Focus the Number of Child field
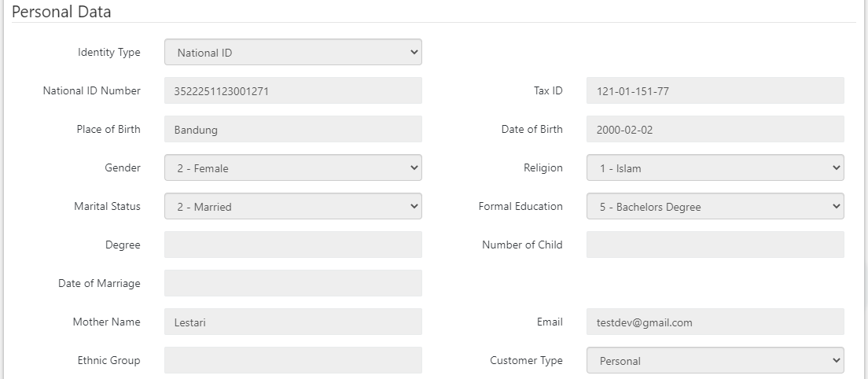Image resolution: width=868 pixels, height=379 pixels. 715,245
